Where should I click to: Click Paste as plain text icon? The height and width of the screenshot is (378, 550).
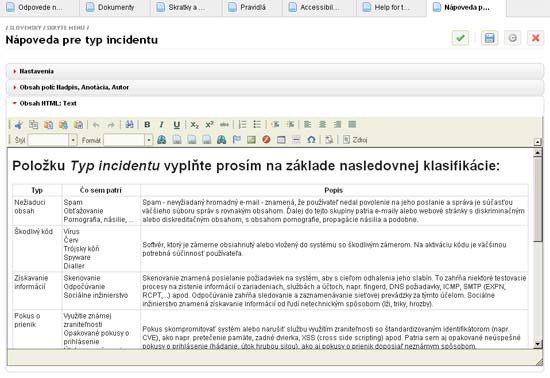click(x=63, y=124)
